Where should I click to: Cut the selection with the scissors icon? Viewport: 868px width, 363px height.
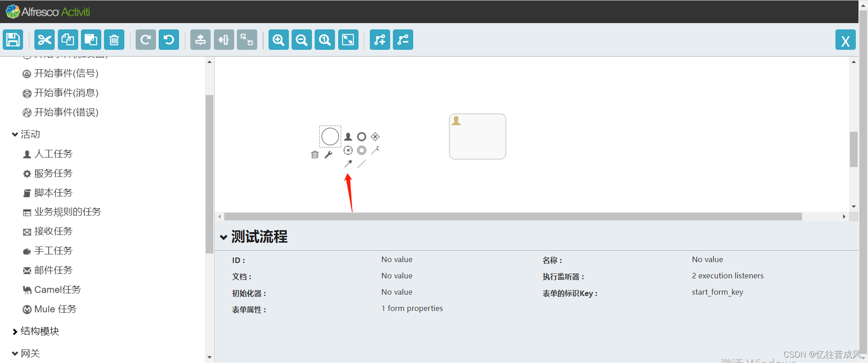tap(44, 40)
